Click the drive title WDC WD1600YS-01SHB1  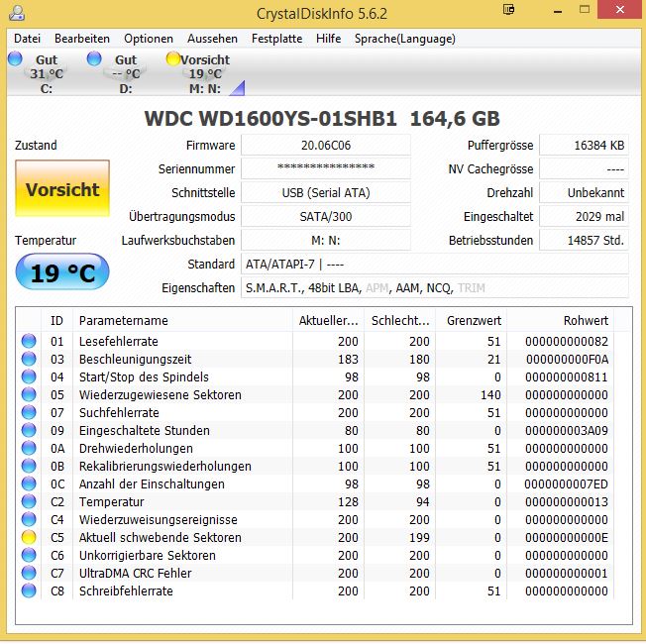point(270,118)
